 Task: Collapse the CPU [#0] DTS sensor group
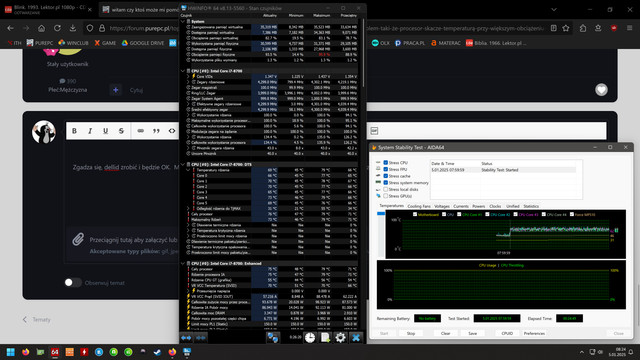[x=183, y=164]
